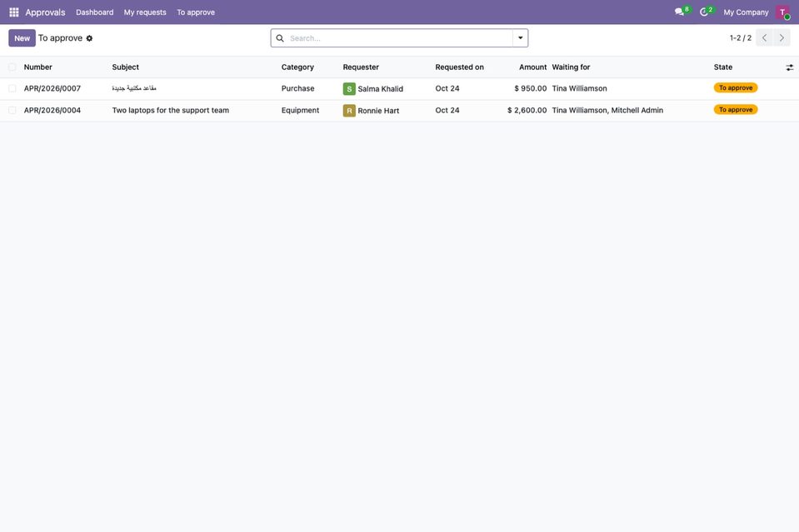799x532 pixels.
Task: Go to previous page arrow
Action: pos(764,38)
